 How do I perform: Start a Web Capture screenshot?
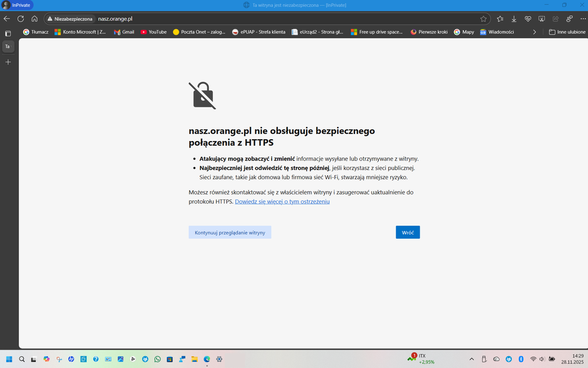tap(542, 18)
